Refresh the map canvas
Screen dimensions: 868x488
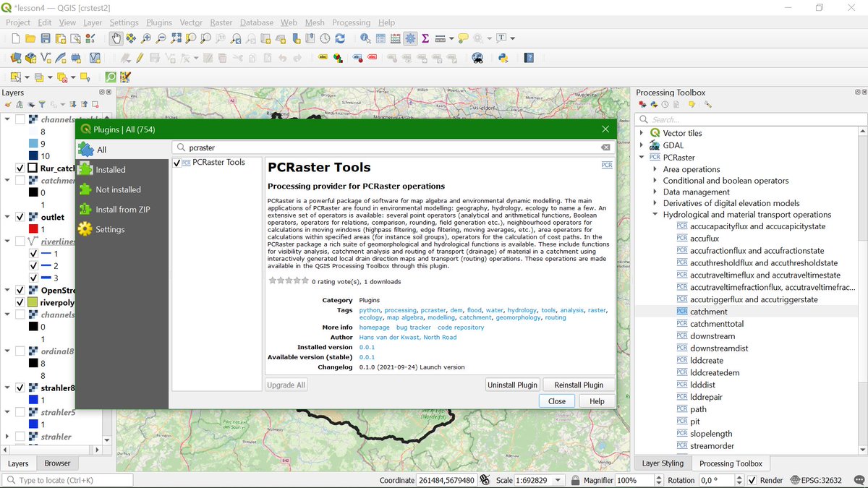tap(340, 38)
